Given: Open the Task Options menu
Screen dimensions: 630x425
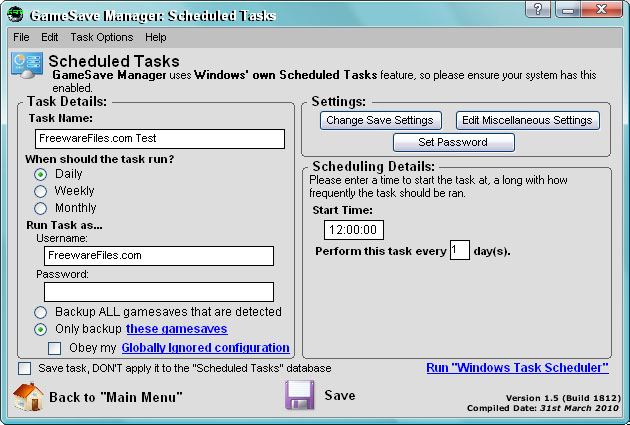Looking at the screenshot, I should [x=102, y=37].
